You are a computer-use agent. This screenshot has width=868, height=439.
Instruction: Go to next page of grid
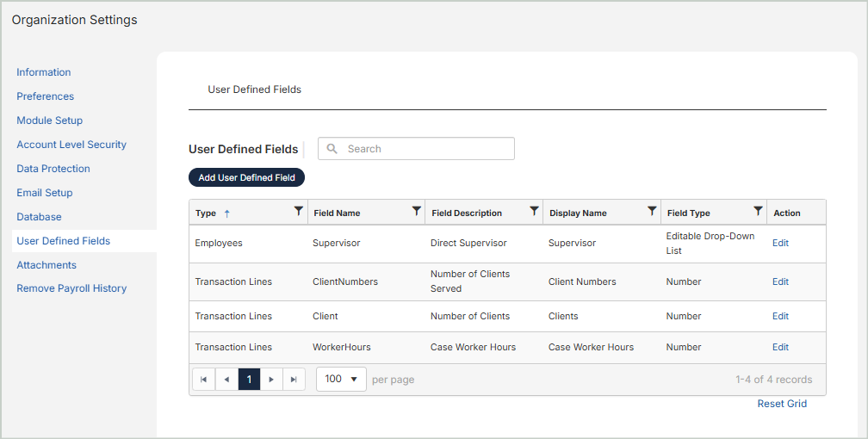271,380
